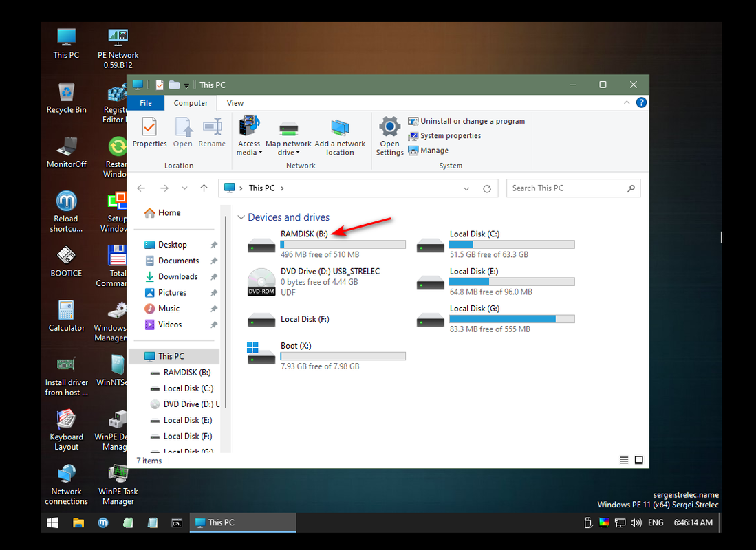Image resolution: width=756 pixels, height=550 pixels.
Task: Switch to the Computer ribbon tab
Action: click(191, 103)
